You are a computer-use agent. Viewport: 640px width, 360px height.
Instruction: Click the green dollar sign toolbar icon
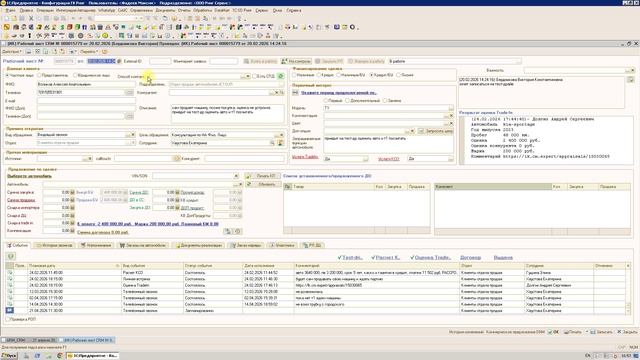click(x=62, y=27)
